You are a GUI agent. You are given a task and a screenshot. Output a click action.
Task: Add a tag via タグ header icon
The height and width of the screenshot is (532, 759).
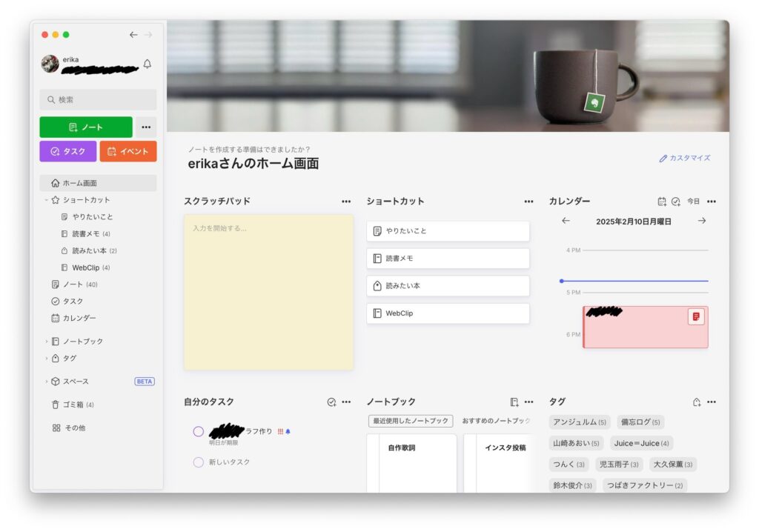coord(697,402)
